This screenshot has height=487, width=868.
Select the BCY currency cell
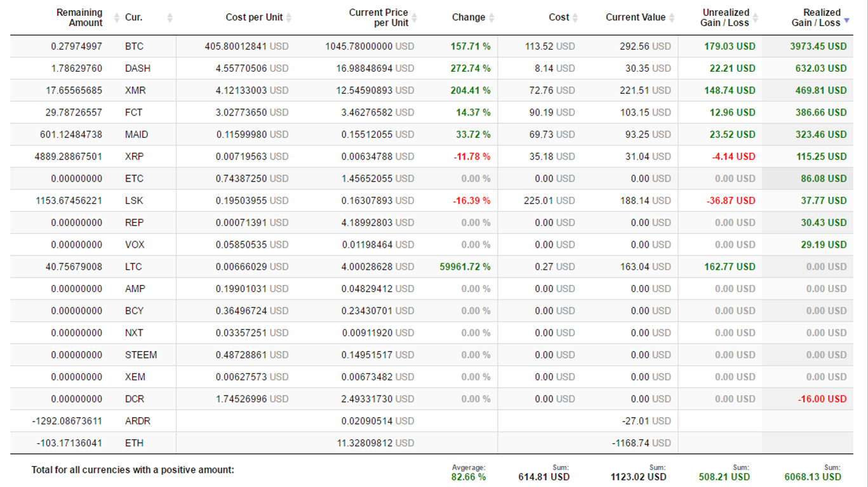[134, 310]
